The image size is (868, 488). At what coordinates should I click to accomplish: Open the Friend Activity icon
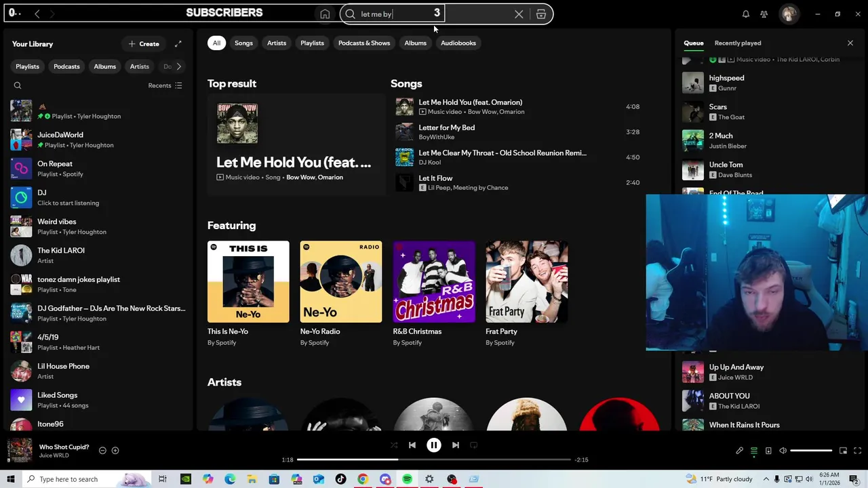coord(764,14)
